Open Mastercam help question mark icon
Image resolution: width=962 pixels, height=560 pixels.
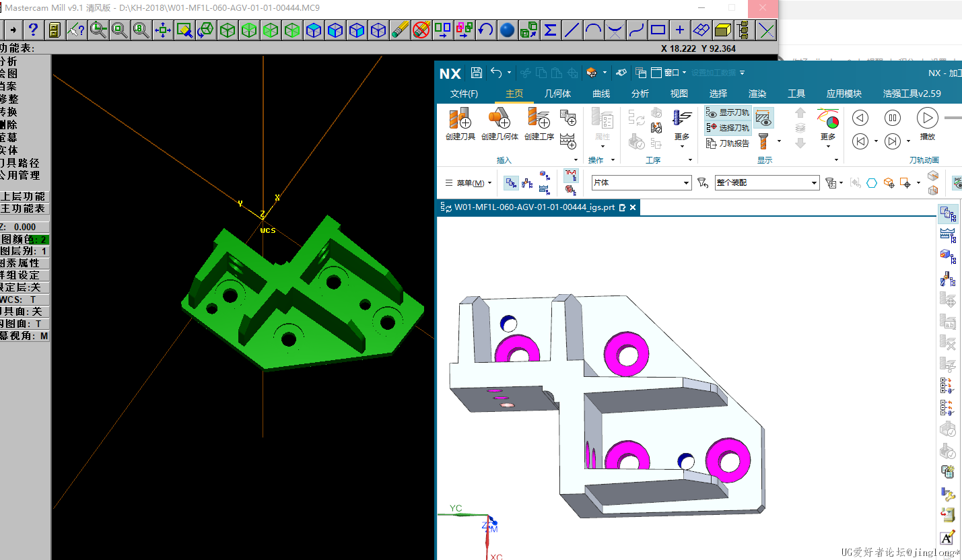pos(33,30)
